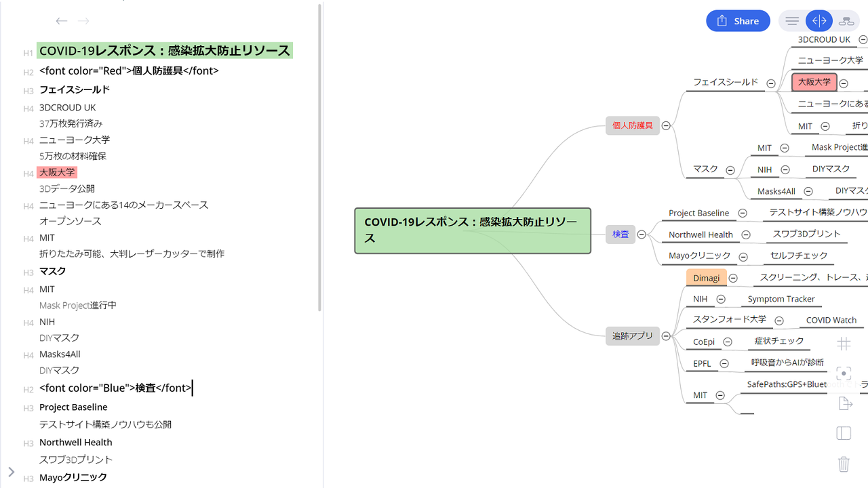
Task: Collapse the Northwell Health node
Action: click(x=746, y=235)
